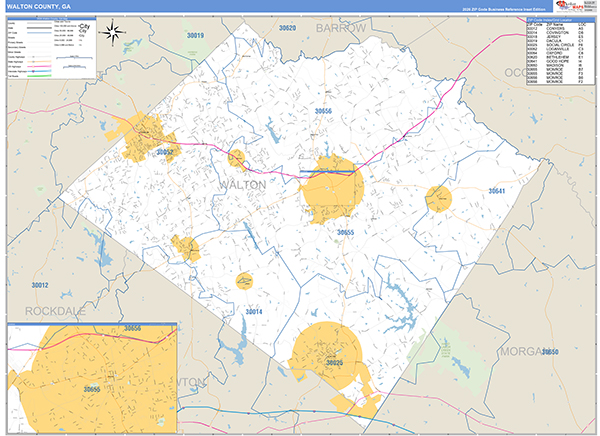Open the inset city detail map

click(92, 378)
